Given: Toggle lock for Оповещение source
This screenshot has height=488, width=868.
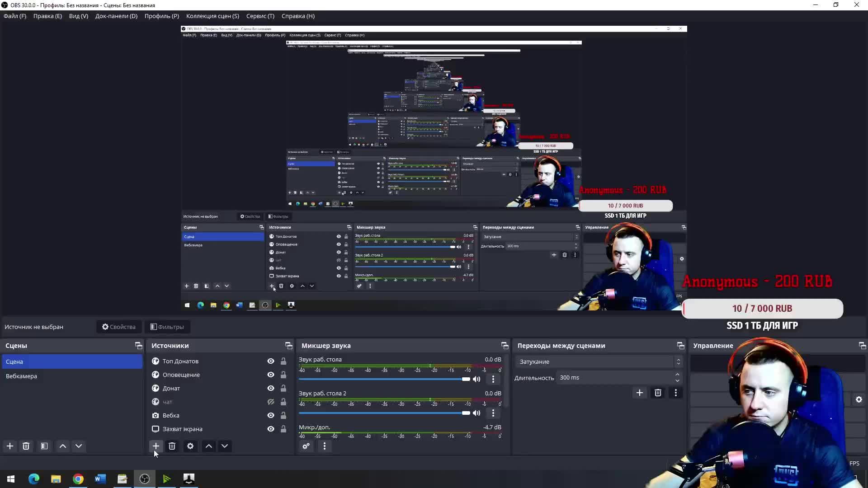Looking at the screenshot, I should [x=283, y=375].
